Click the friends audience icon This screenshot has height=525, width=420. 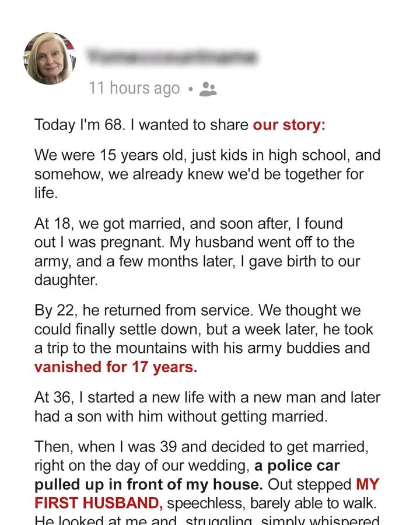208,89
